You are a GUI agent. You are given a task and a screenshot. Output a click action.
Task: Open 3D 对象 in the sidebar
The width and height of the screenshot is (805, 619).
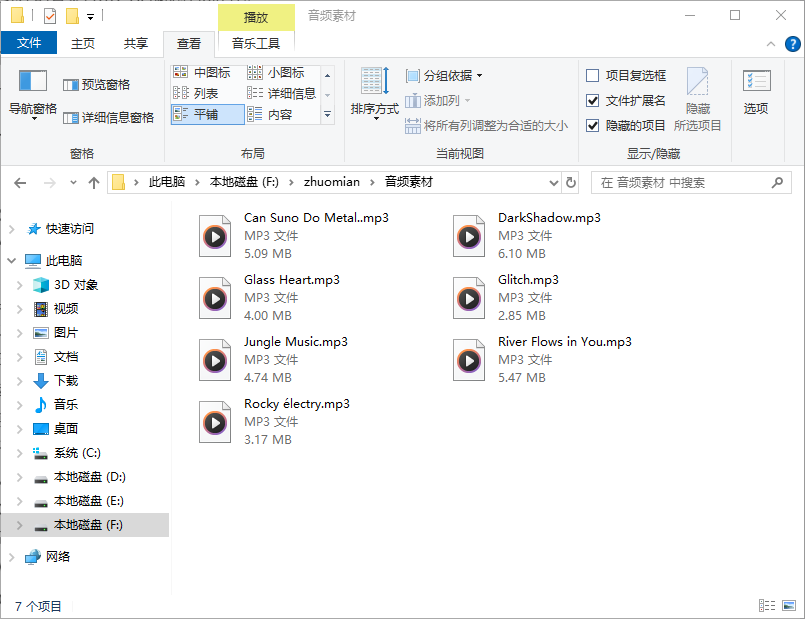76,285
